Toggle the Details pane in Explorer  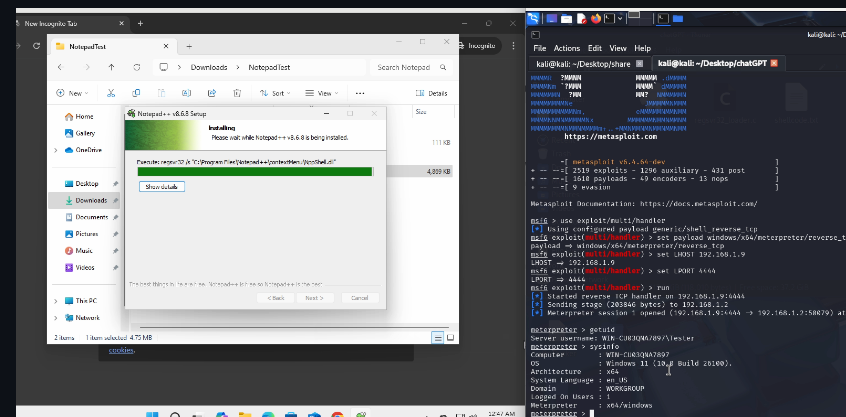[x=431, y=93]
